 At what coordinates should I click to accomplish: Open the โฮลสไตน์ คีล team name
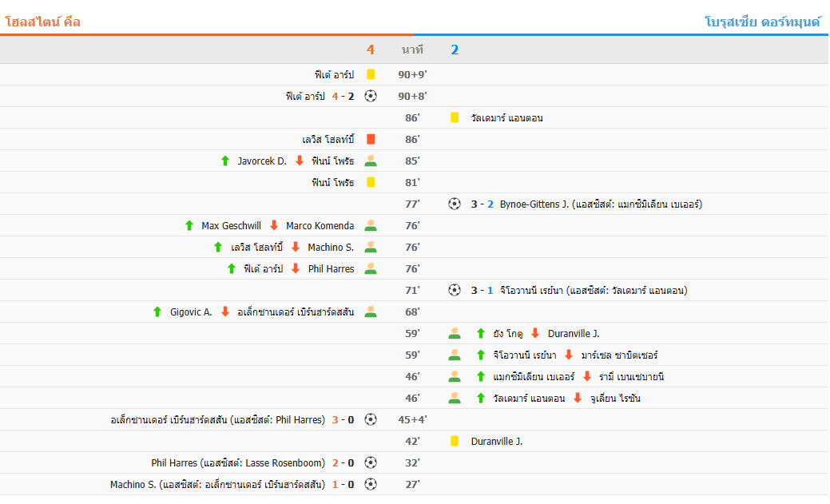point(42,22)
